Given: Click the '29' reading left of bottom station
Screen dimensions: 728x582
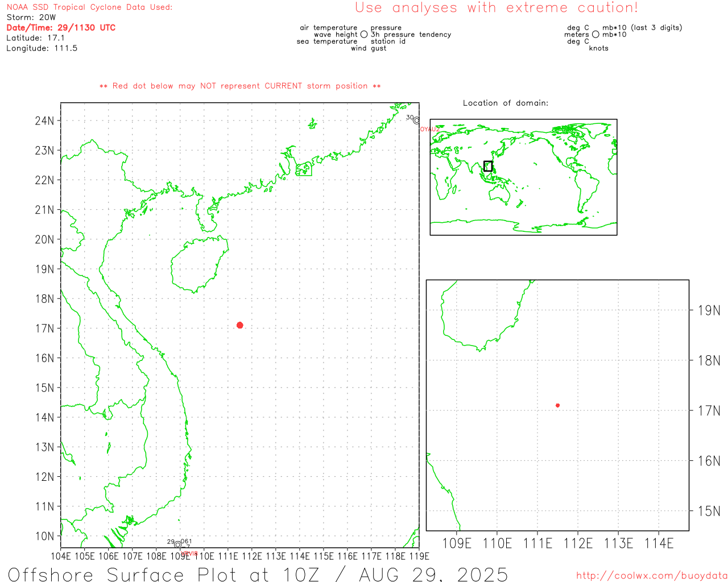Looking at the screenshot, I should click(171, 542).
